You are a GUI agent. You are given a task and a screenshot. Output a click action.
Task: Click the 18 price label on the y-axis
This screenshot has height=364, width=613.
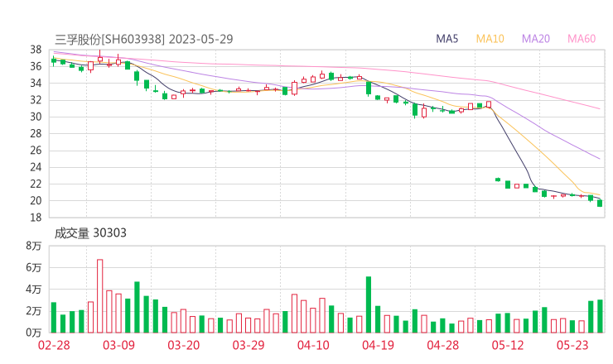click(36, 218)
